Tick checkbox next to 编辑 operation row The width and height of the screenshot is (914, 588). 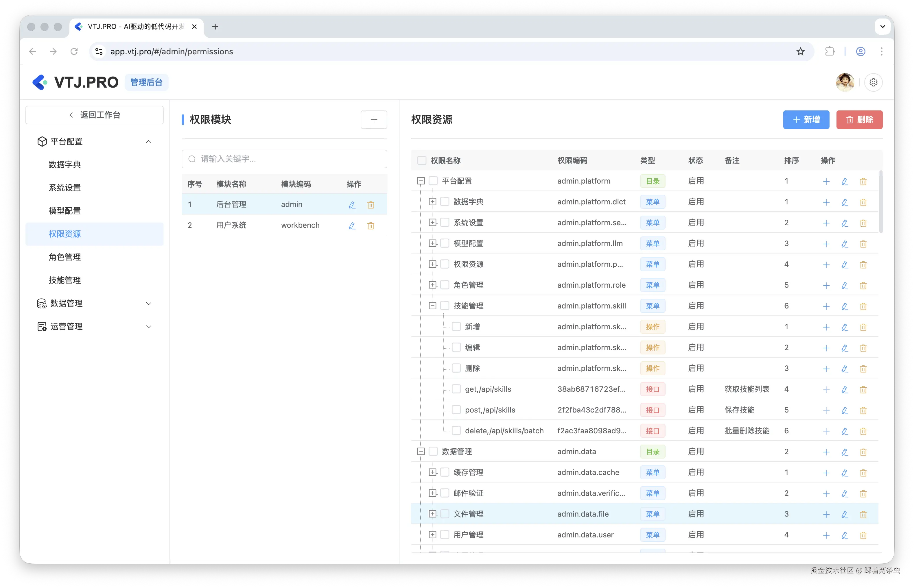click(x=456, y=347)
